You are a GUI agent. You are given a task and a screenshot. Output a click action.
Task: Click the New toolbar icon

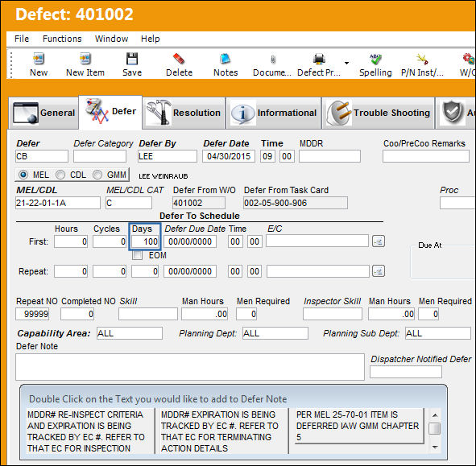(39, 59)
